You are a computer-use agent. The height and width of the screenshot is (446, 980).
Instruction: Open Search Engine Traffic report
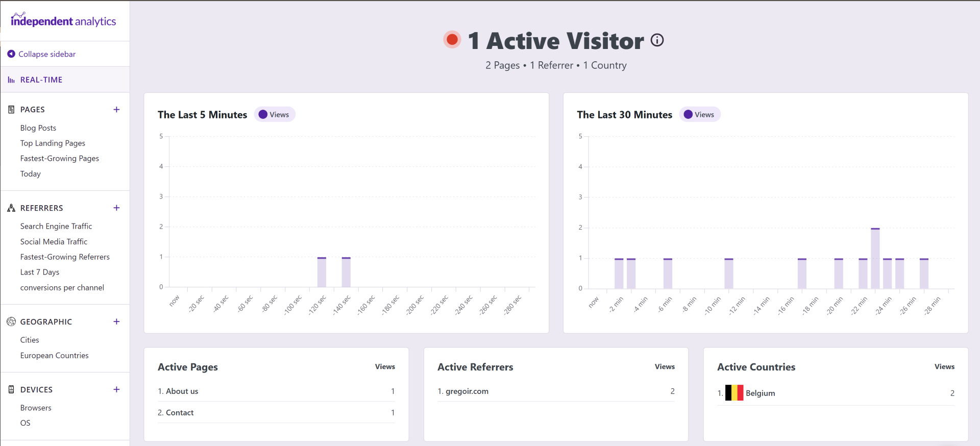click(x=56, y=227)
